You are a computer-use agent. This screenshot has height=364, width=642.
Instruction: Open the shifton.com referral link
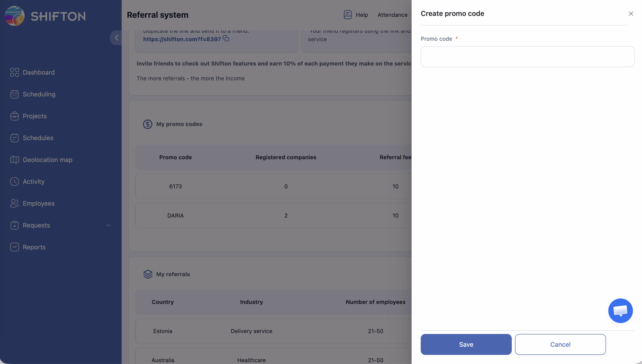point(182,39)
